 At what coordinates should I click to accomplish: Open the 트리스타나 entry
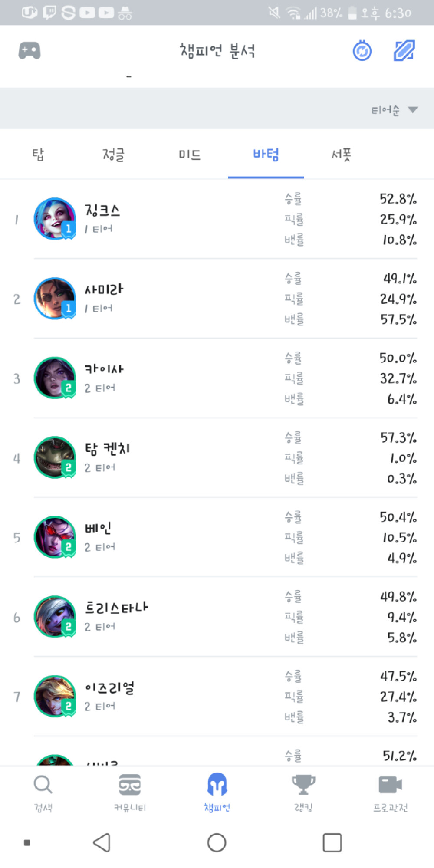[x=217, y=617]
